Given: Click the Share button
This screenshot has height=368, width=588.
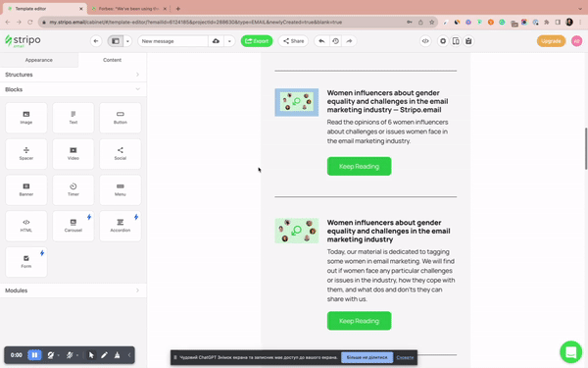Looking at the screenshot, I should (293, 41).
